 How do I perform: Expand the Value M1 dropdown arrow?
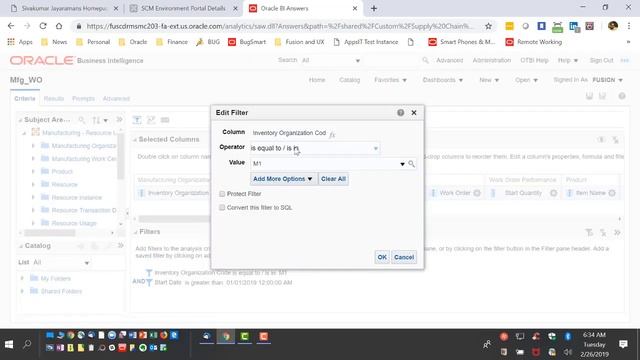(x=402, y=164)
